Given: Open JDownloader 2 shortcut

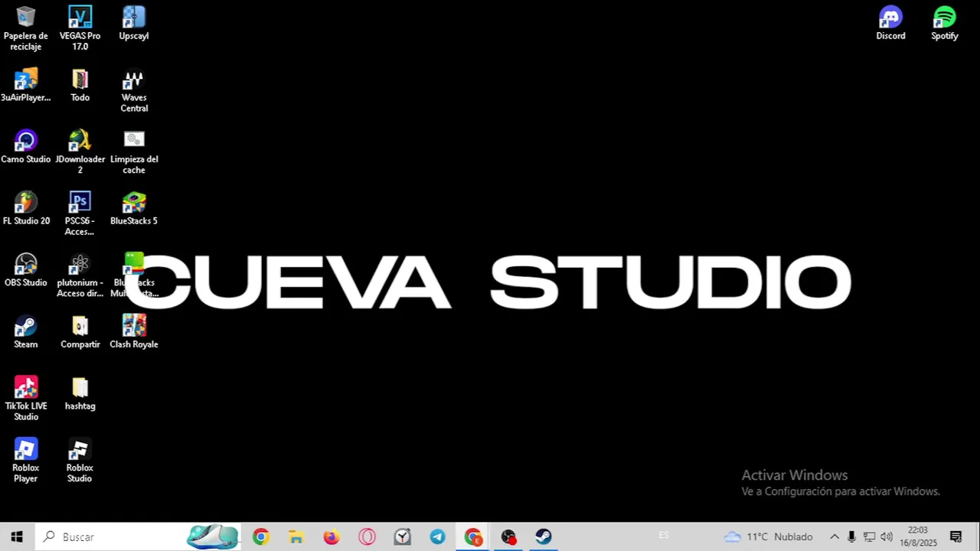Looking at the screenshot, I should 80,152.
